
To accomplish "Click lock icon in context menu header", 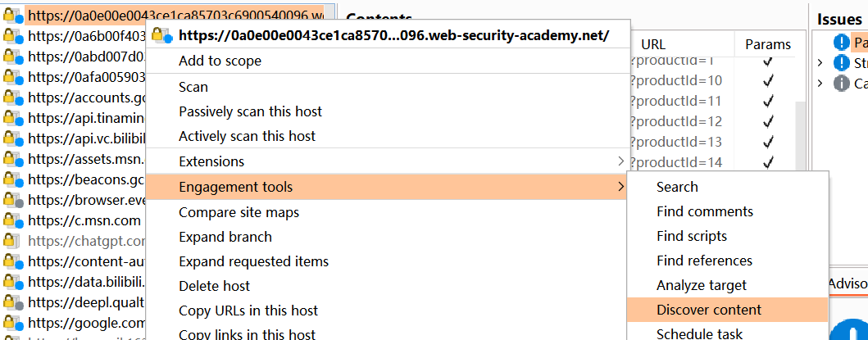I will [161, 35].
